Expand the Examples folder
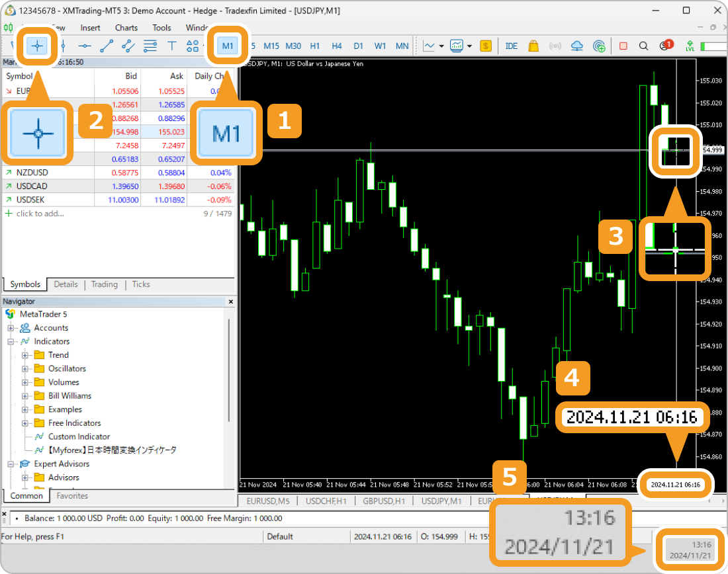This screenshot has width=728, height=574. [25, 409]
